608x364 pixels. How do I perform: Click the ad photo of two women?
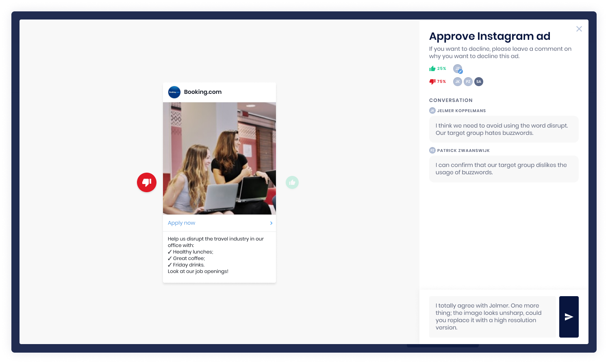(x=219, y=158)
